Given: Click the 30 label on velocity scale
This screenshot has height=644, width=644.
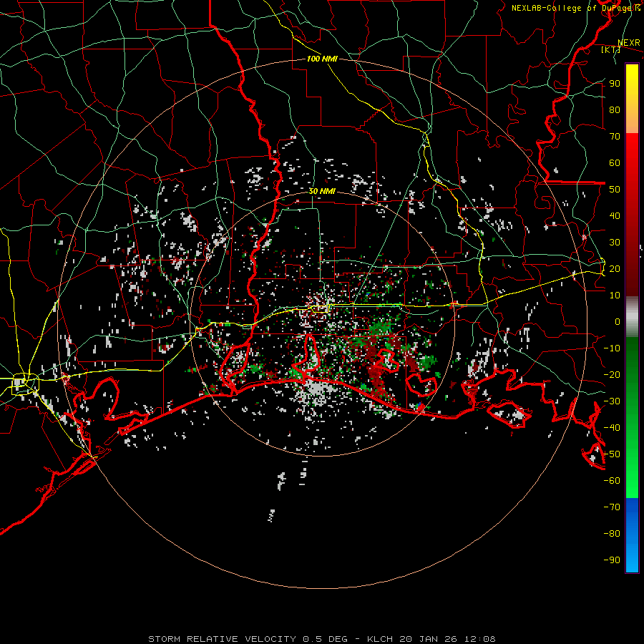Looking at the screenshot, I should coord(615,243).
